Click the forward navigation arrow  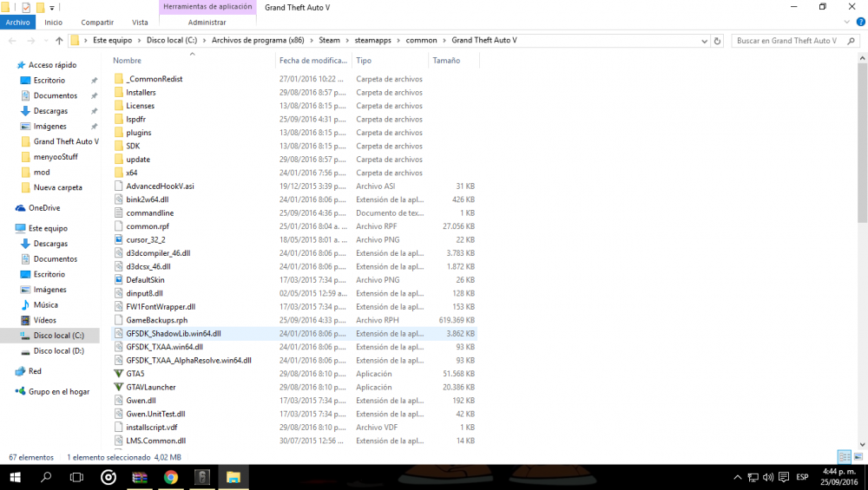pos(31,41)
